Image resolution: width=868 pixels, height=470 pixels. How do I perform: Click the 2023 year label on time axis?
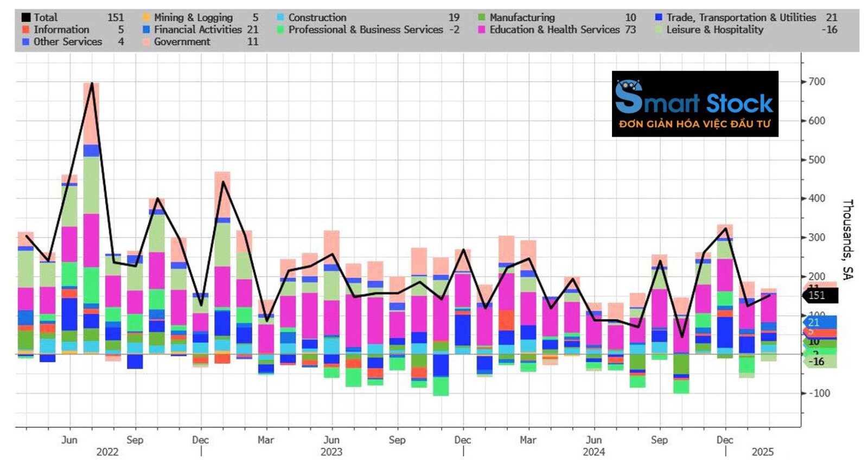(x=331, y=452)
